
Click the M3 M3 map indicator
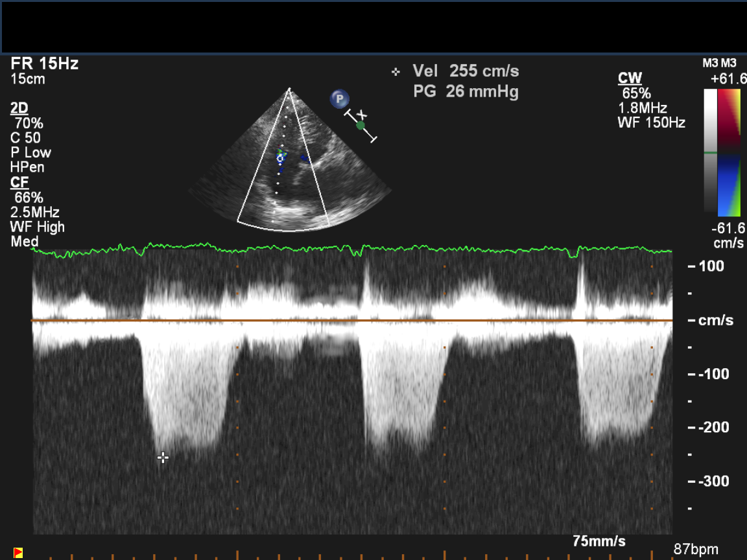tap(719, 63)
